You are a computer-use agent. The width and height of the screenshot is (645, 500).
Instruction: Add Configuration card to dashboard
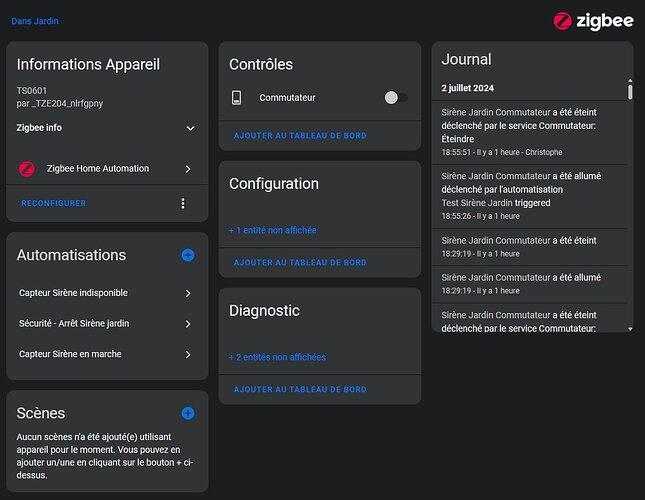coord(299,263)
